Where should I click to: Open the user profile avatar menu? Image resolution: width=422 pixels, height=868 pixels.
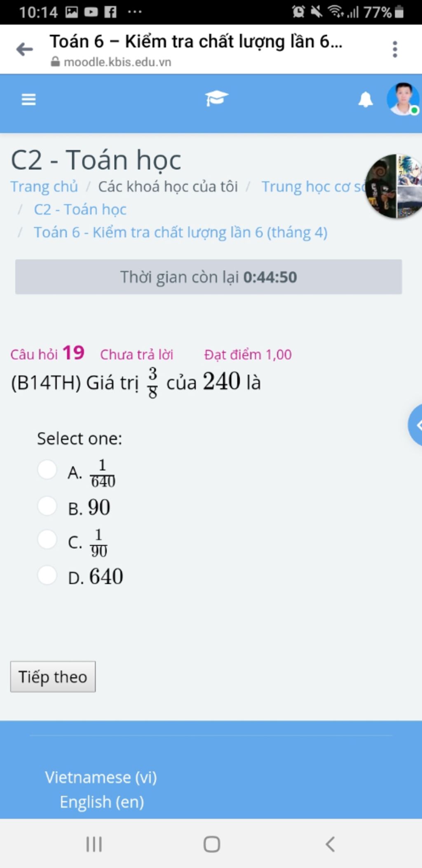(403, 99)
